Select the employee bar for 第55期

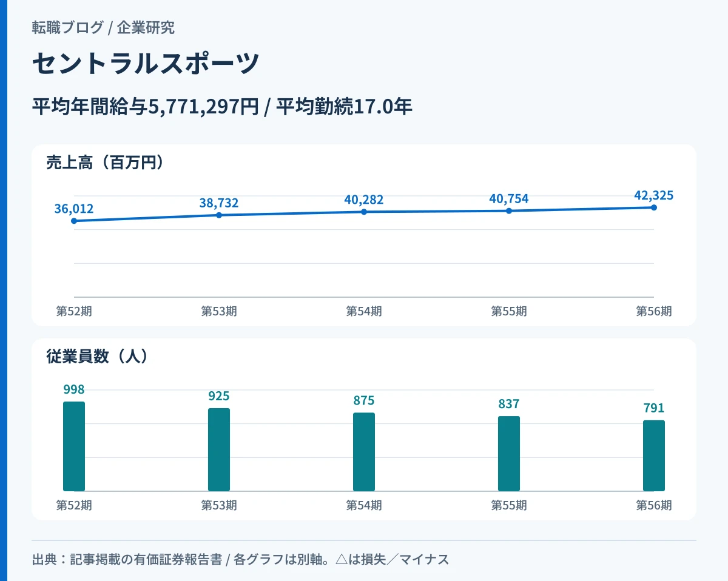point(509,454)
